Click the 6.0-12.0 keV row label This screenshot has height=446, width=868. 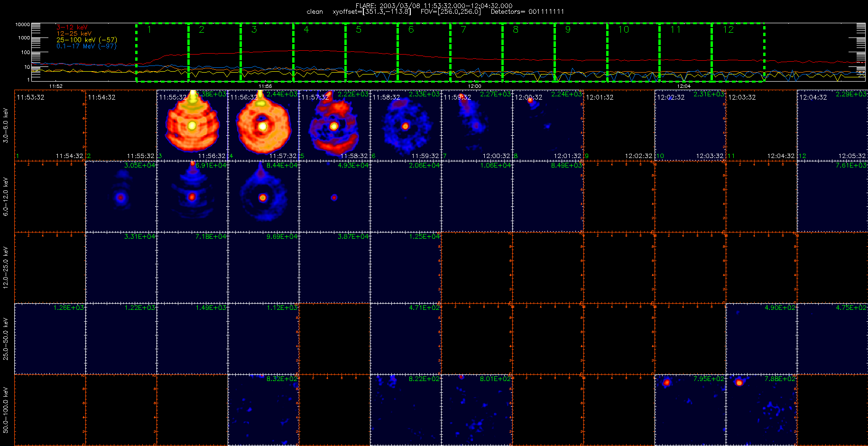pos(6,196)
